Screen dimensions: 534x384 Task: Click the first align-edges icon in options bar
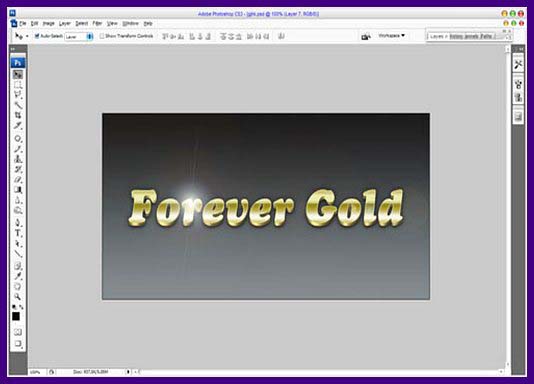pyautogui.click(x=165, y=36)
